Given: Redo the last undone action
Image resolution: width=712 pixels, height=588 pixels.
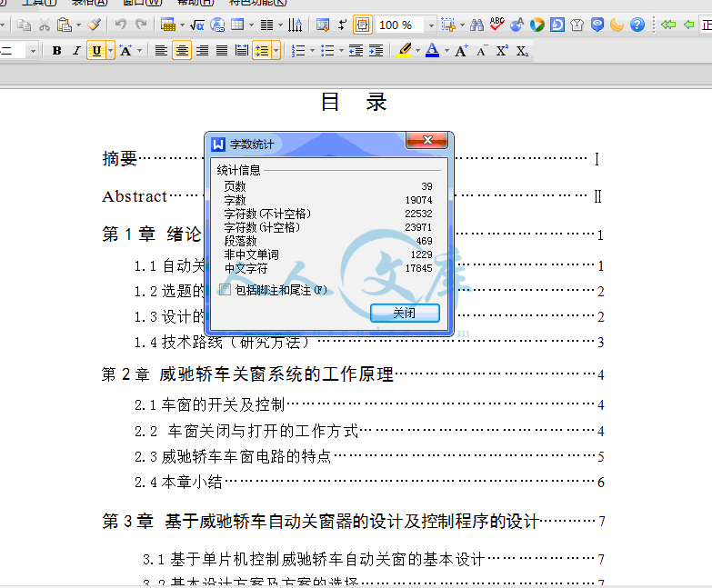Looking at the screenshot, I should click(141, 25).
